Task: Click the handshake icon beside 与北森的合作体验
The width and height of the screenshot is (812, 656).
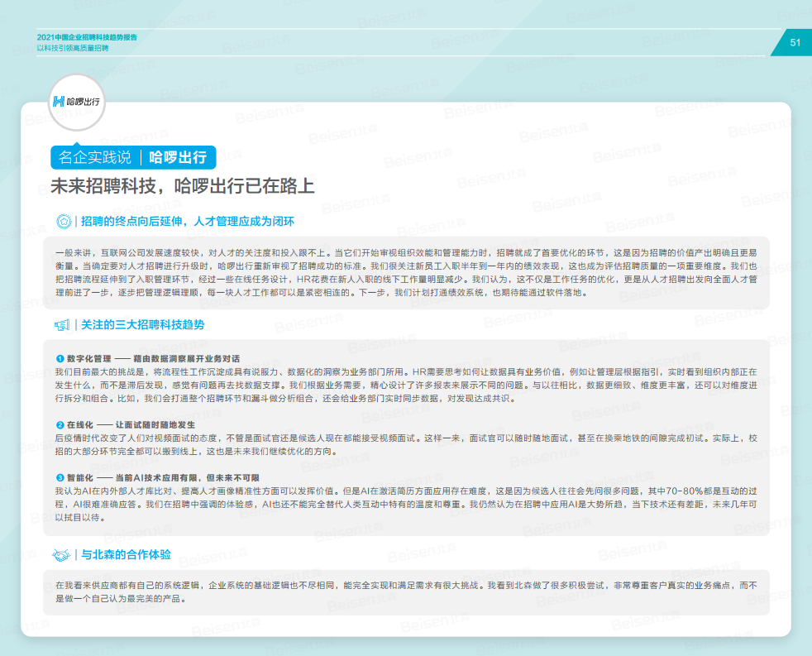Action: click(x=61, y=555)
